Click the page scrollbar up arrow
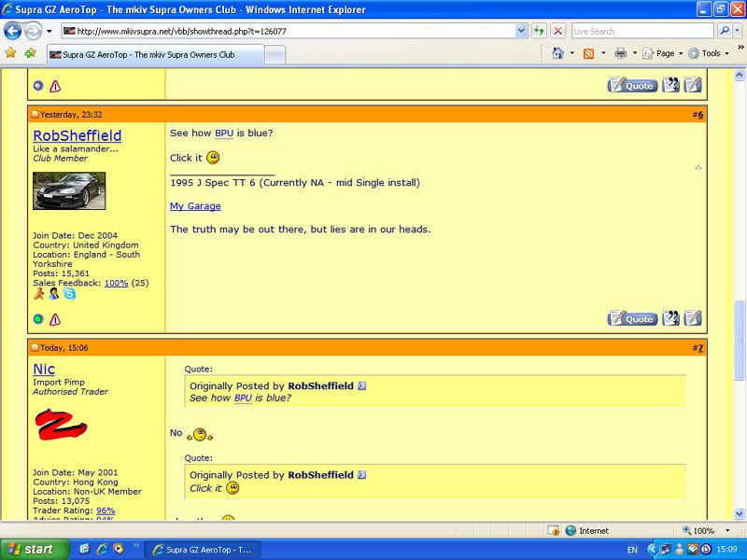The width and height of the screenshot is (747, 560). [740, 75]
